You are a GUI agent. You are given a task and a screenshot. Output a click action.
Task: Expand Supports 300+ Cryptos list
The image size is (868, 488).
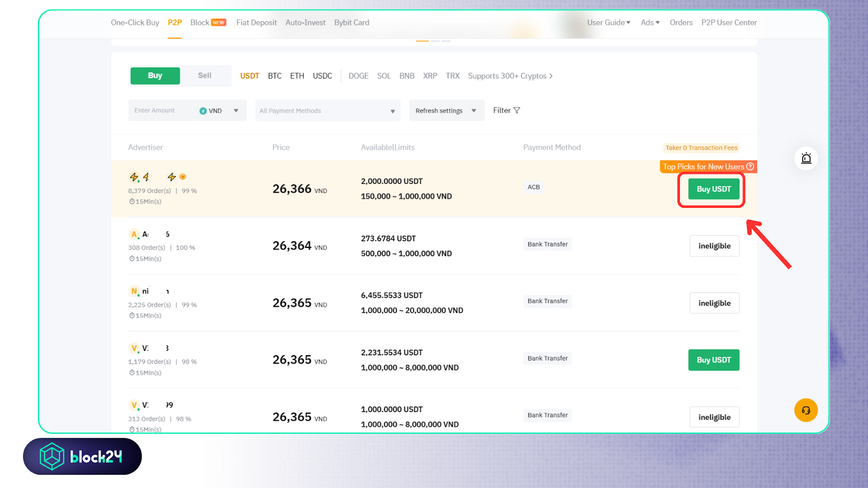[510, 76]
